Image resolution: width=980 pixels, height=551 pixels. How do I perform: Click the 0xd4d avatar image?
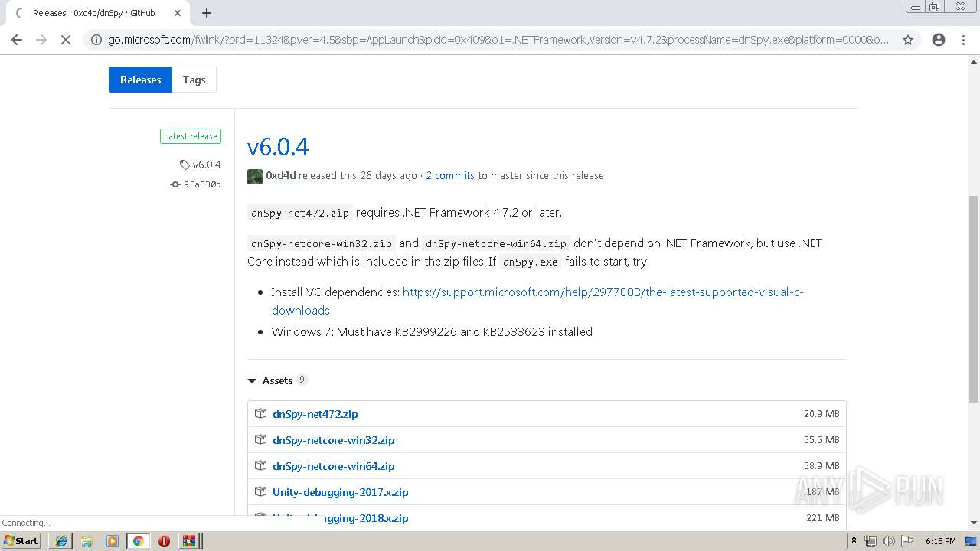(255, 176)
